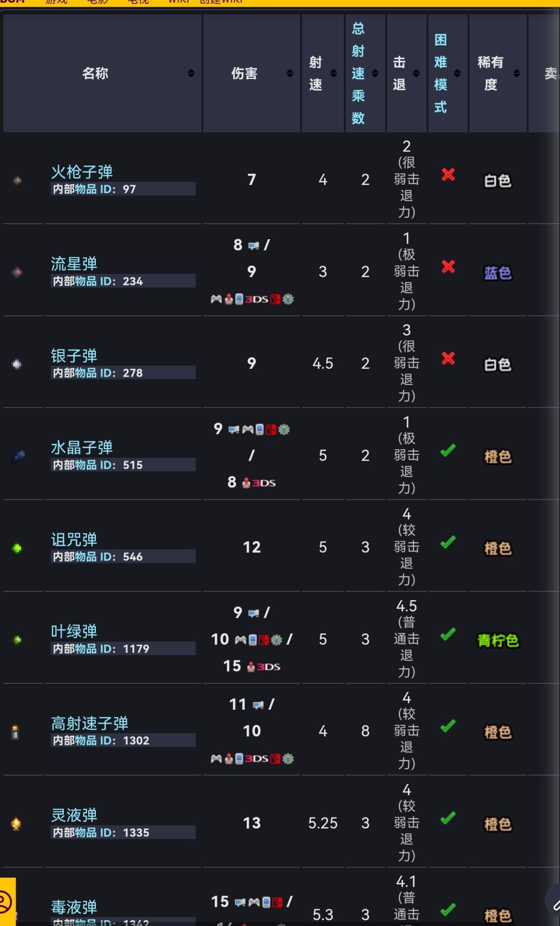The image size is (560, 926).
Task: Click the Silver Bullet (银子弹) item icon
Action: [17, 364]
